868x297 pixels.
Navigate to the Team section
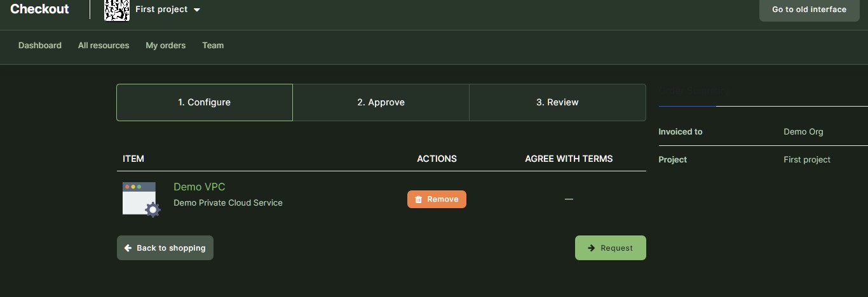[x=213, y=46]
